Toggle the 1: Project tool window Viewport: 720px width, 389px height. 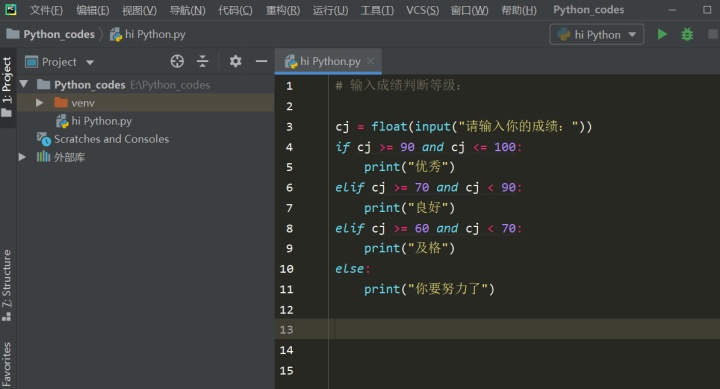pos(7,87)
